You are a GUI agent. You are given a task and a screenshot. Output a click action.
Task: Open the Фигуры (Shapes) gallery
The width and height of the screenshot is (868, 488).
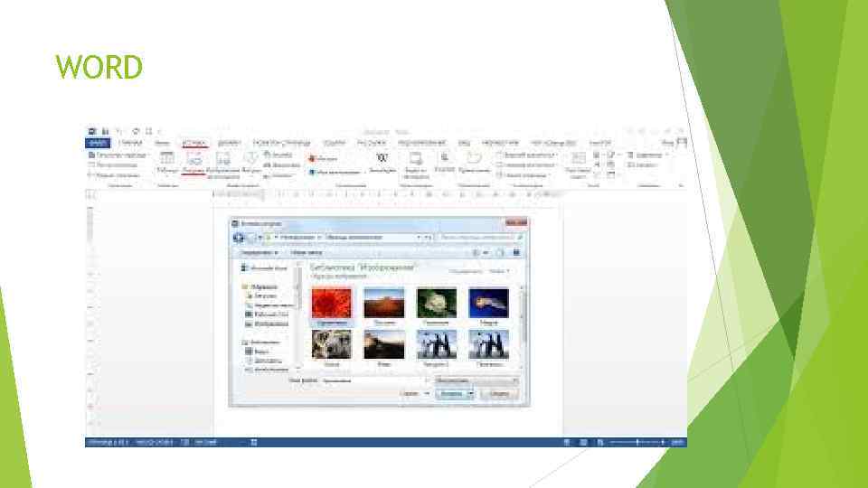click(x=250, y=164)
